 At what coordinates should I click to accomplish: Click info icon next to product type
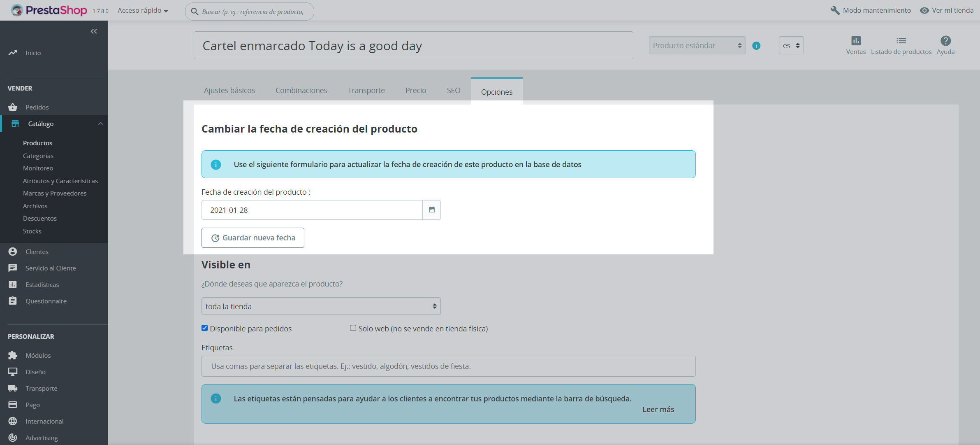756,46
